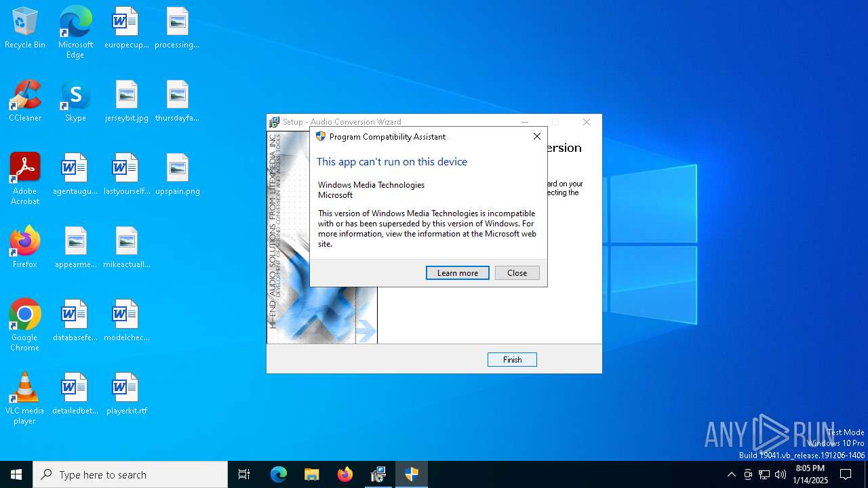Viewport: 868px width, 488px height.
Task: Select upspain.png file icon
Action: [x=177, y=174]
